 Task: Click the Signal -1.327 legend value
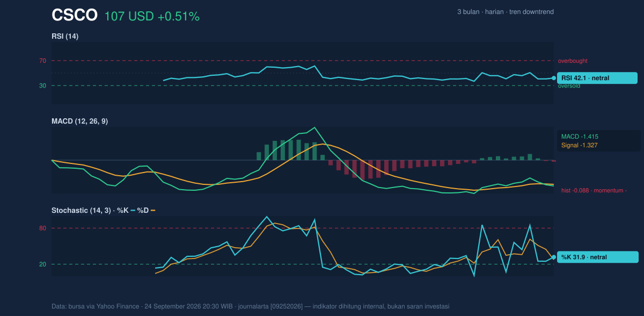(580, 145)
